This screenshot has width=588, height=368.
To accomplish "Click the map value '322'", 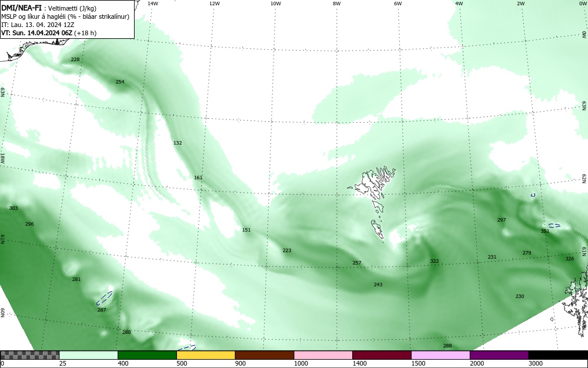I will 435,261.
